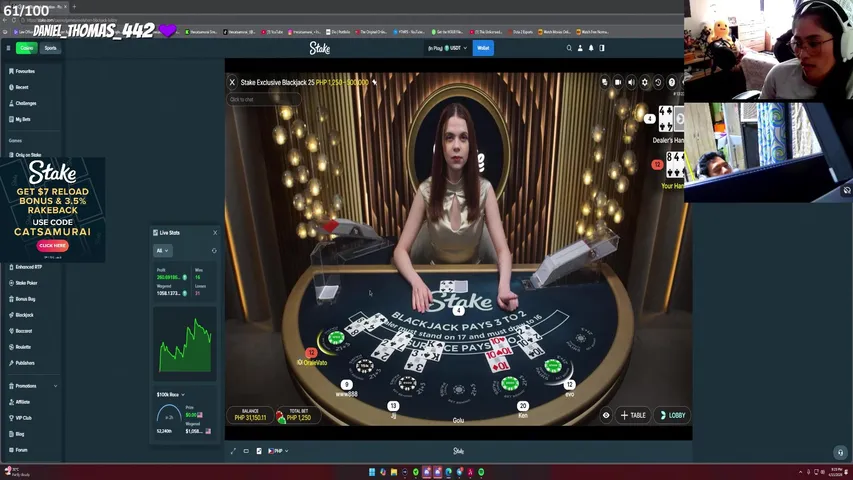Close the Live Stats panel
The width and height of the screenshot is (853, 480).
point(215,233)
